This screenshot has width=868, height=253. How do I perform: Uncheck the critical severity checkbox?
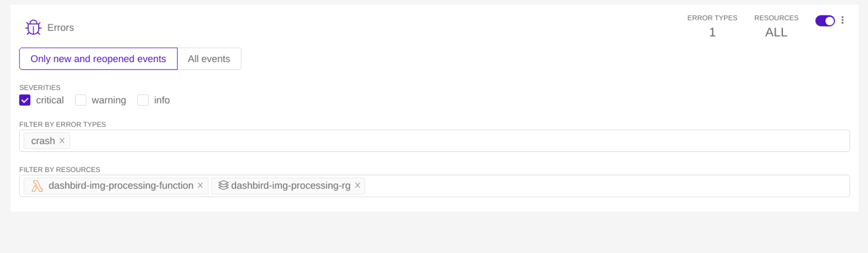pyautogui.click(x=25, y=100)
